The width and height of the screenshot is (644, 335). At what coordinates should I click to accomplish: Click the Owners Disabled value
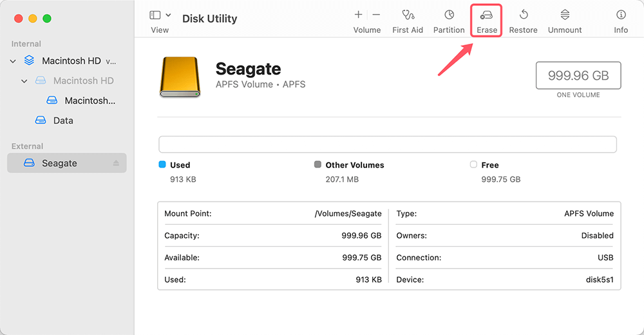pyautogui.click(x=597, y=236)
